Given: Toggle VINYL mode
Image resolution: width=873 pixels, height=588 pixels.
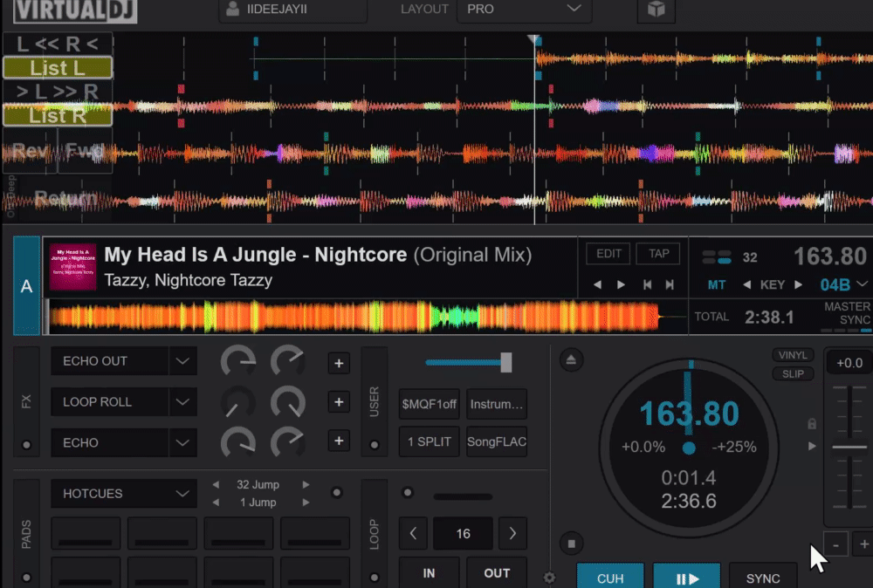Looking at the screenshot, I should click(x=793, y=355).
